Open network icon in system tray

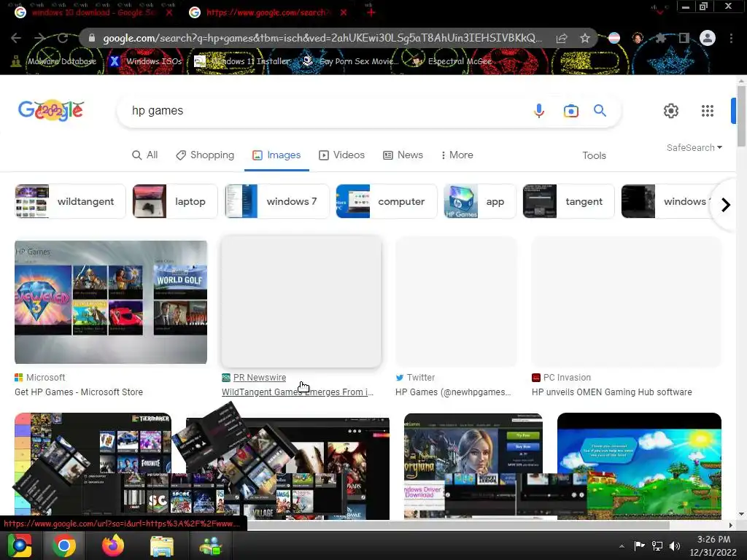[x=657, y=545]
